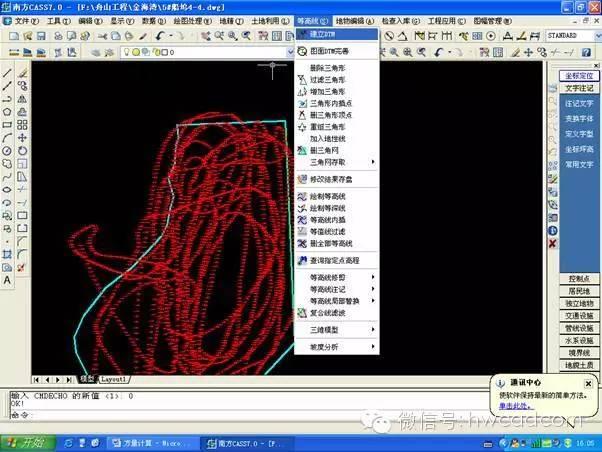Viewport: 602px width, 452px height.
Task: Click the red X icon in right strip
Action: click(x=552, y=243)
